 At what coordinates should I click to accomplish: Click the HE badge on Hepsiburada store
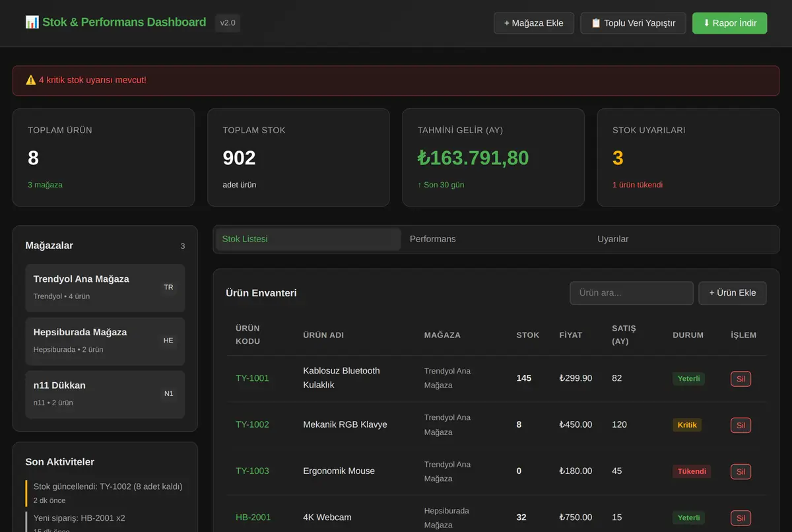click(x=168, y=341)
